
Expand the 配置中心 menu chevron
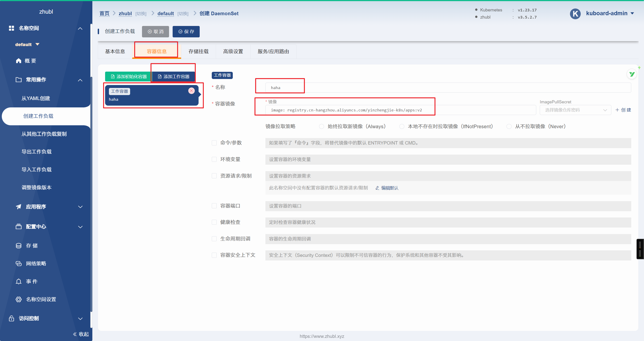tap(80, 227)
